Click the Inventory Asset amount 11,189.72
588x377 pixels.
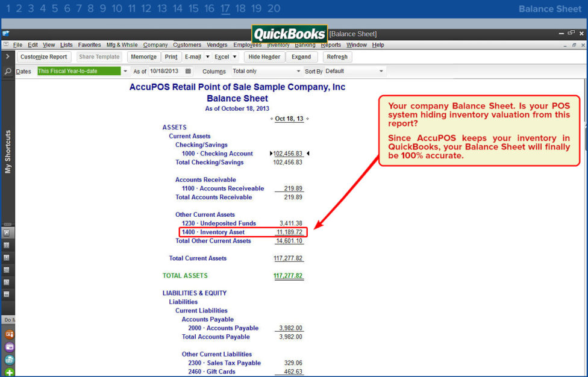pos(290,232)
